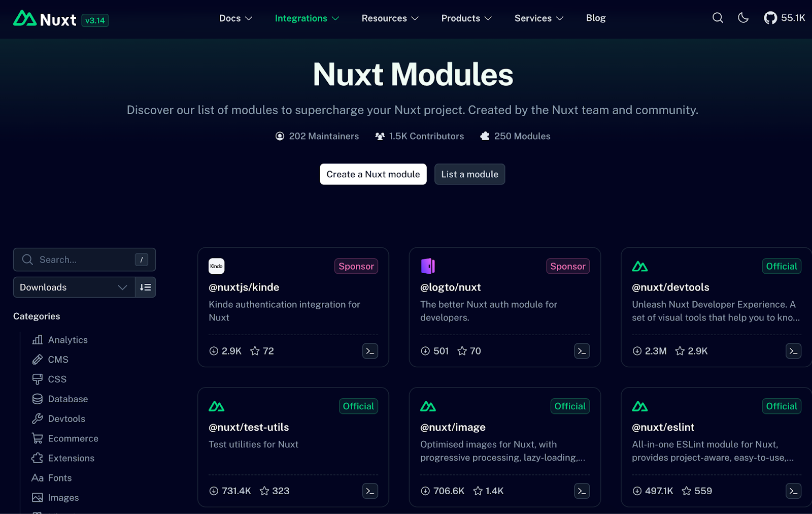Click the Extensions puzzle icon
The width and height of the screenshot is (812, 514).
click(38, 458)
